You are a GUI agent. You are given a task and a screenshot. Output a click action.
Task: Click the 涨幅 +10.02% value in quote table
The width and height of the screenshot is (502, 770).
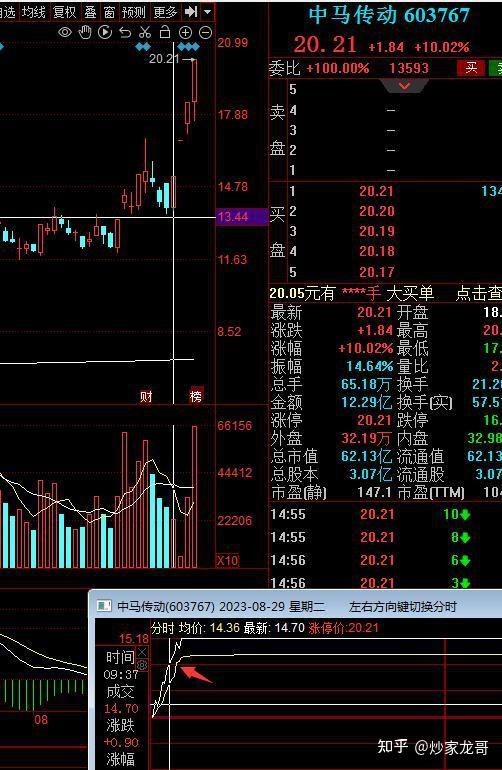click(x=366, y=349)
